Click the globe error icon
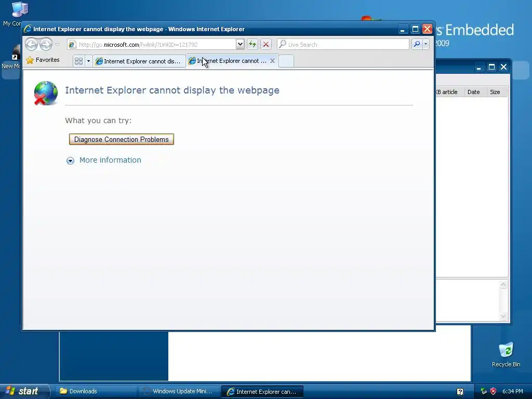This screenshot has width=532, height=399. pyautogui.click(x=46, y=94)
